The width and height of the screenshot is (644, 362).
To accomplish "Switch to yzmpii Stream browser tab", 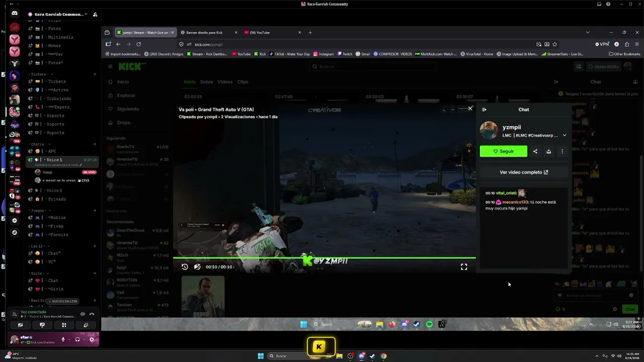I will [145, 33].
